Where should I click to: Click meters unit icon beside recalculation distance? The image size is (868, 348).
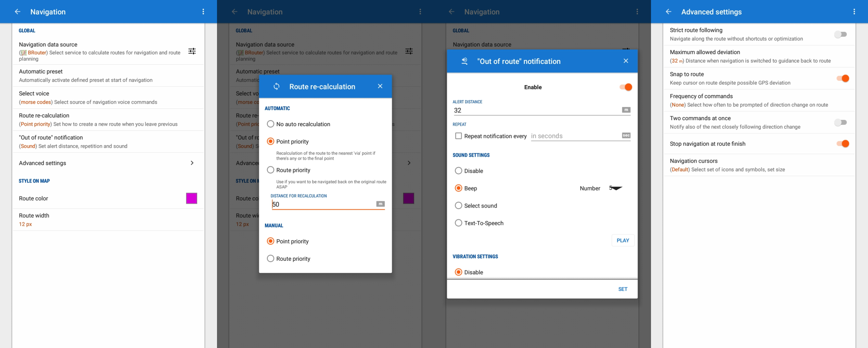tap(380, 204)
